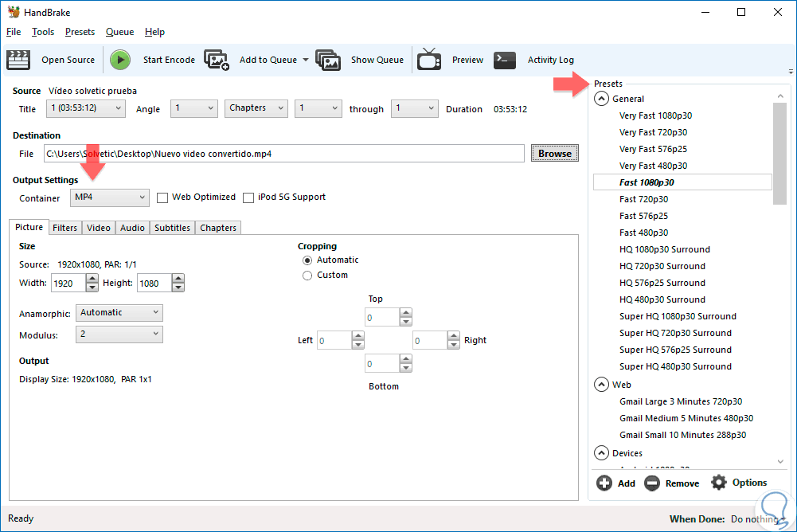Collapse the General presets group
The height and width of the screenshot is (532, 797).
coord(601,99)
